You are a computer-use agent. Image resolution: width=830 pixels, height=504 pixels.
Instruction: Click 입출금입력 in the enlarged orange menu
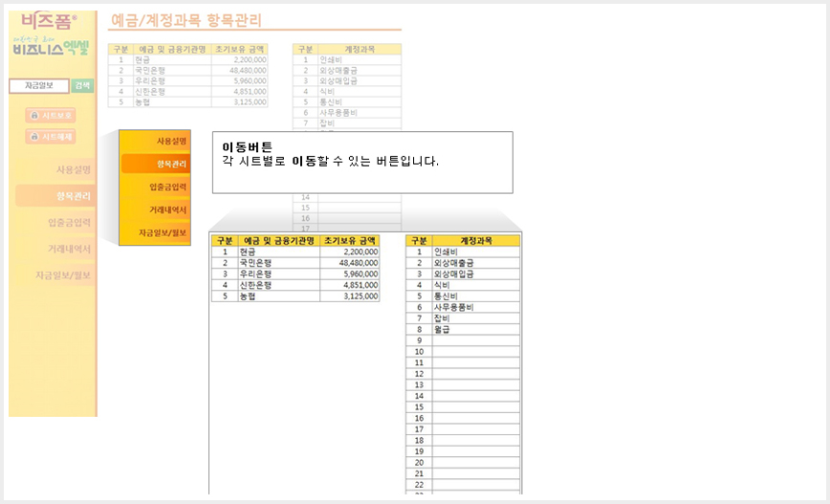[x=167, y=186]
